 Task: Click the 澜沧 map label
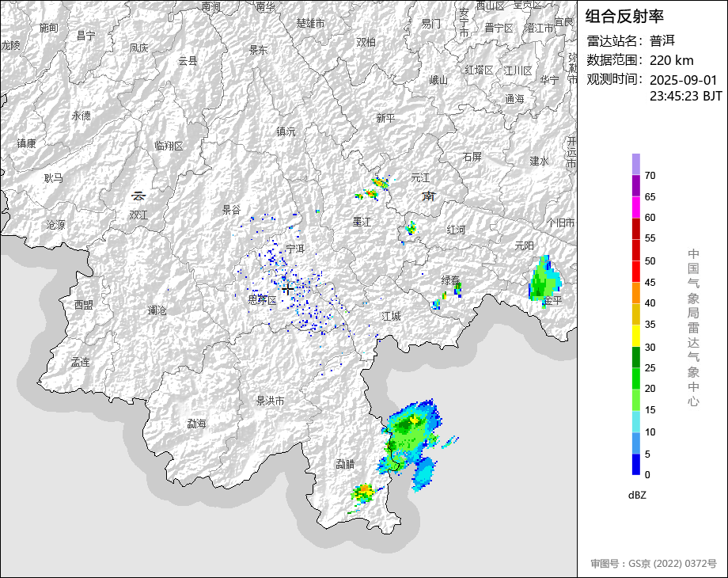point(157,310)
